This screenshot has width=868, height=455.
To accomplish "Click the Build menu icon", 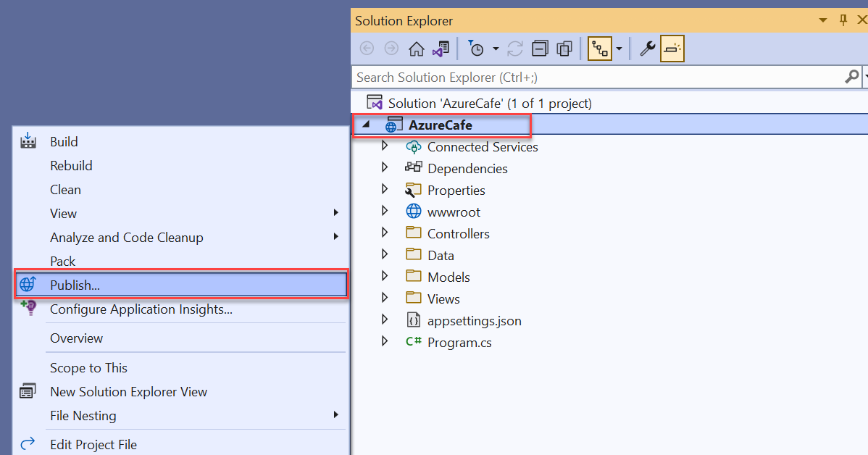I will point(28,141).
